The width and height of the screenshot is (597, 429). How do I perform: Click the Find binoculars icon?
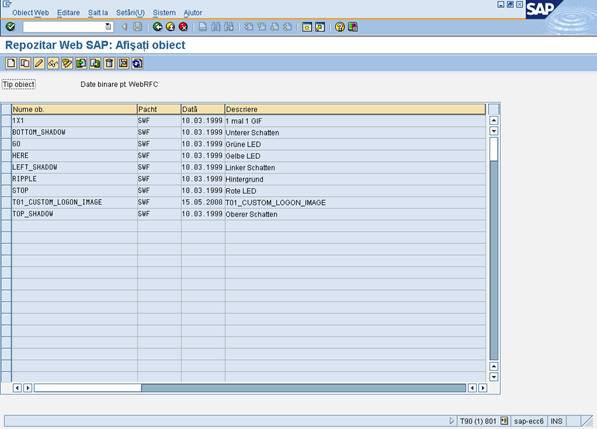coord(216,27)
